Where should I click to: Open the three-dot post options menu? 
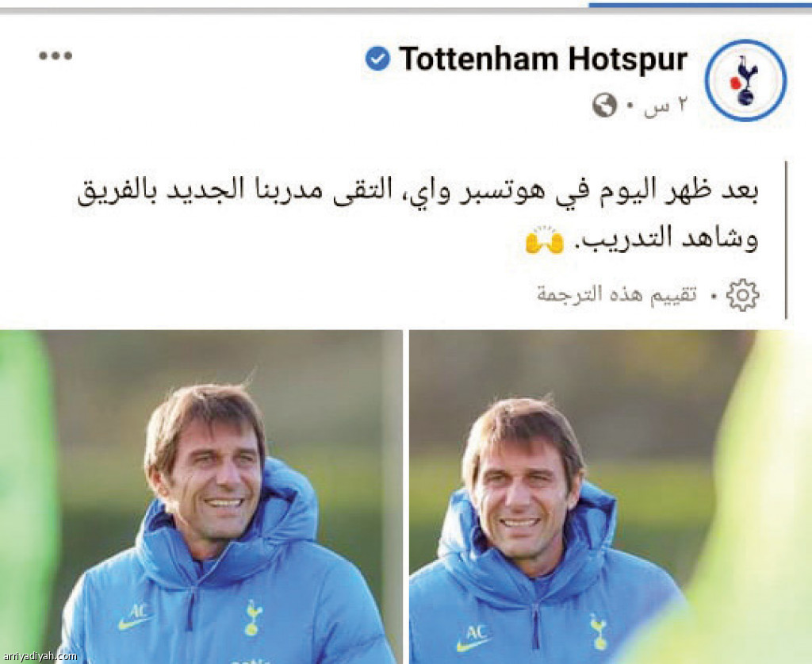tap(56, 56)
